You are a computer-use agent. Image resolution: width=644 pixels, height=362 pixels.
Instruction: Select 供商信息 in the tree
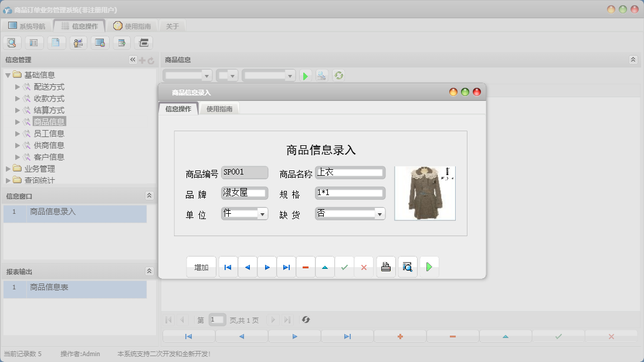[49, 145]
